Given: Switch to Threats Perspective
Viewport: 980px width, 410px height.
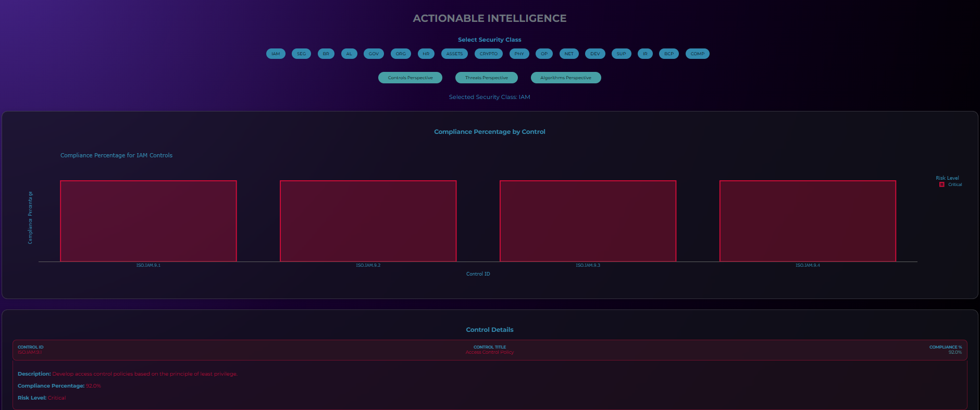Looking at the screenshot, I should click(x=486, y=78).
